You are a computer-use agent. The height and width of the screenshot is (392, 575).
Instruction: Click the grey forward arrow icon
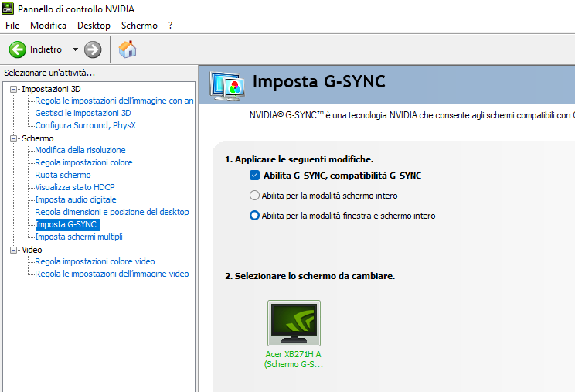tap(93, 49)
